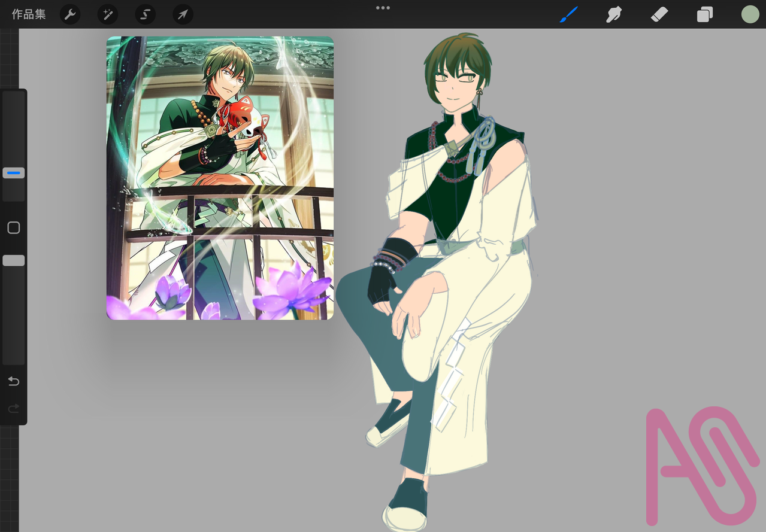This screenshot has height=532, width=766.
Task: Open canvas options with the three dots
Action: [383, 7]
